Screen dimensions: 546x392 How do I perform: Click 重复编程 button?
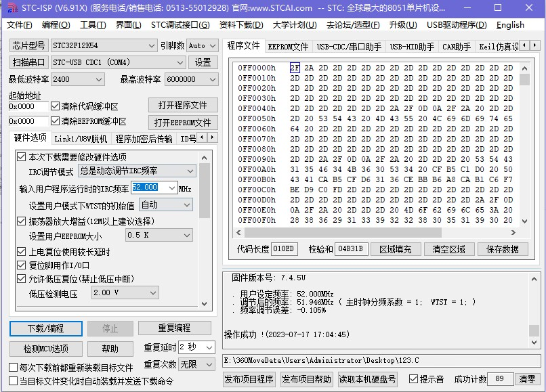[x=175, y=328]
